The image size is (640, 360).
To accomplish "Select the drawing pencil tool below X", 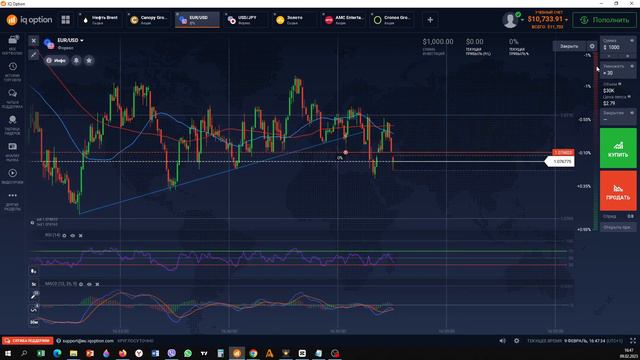I will [34, 54].
